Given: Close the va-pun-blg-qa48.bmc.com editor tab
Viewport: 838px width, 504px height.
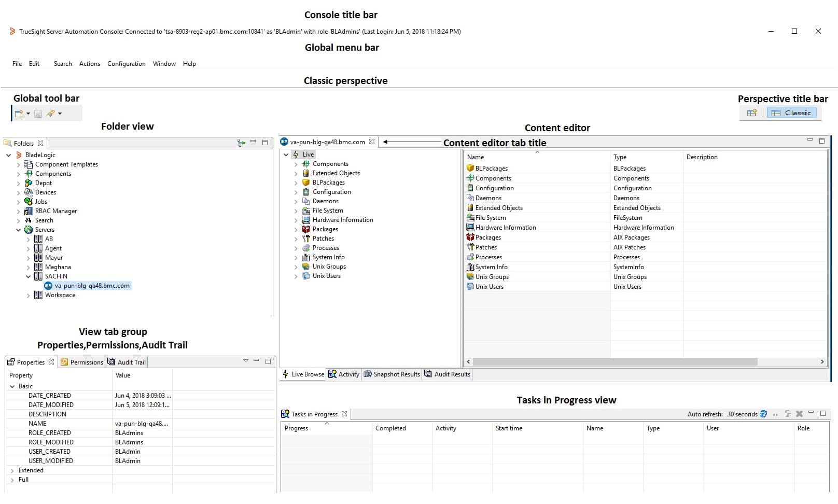Looking at the screenshot, I should [372, 142].
